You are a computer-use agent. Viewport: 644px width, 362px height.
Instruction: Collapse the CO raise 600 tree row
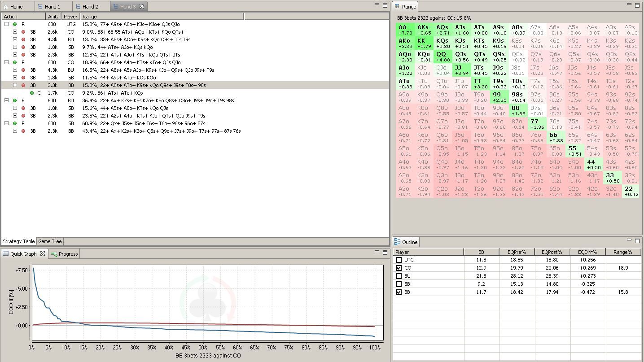click(7, 62)
